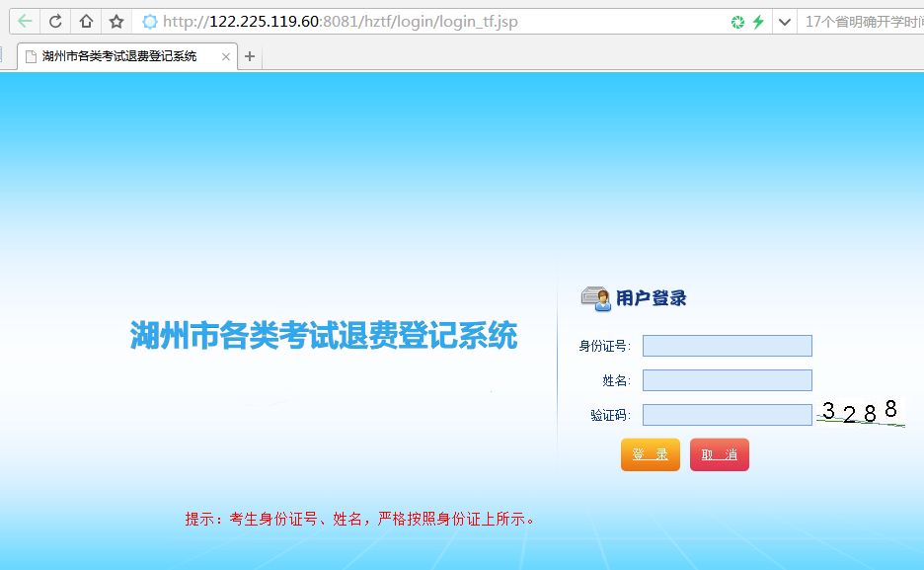The width and height of the screenshot is (924, 570).
Task: Expand the address bar dropdown arrow
Action: pyautogui.click(x=785, y=22)
